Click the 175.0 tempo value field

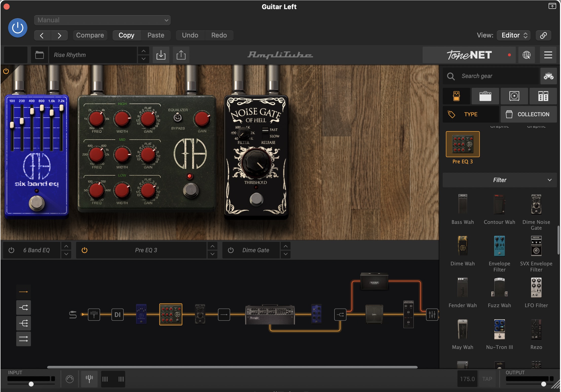click(467, 379)
